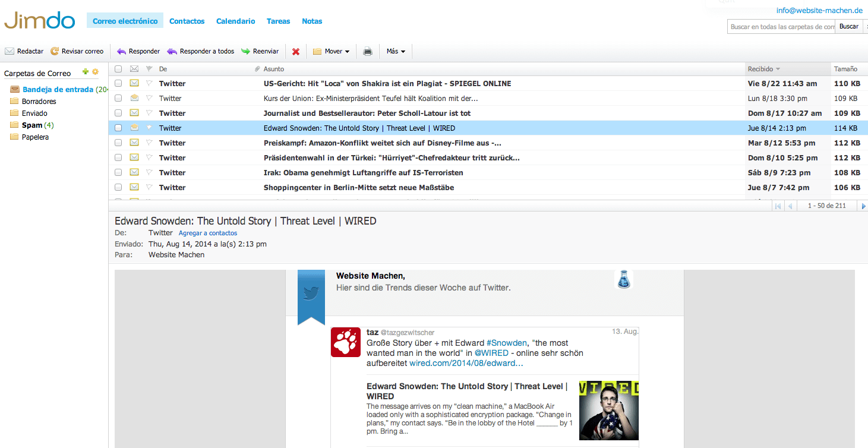Screen dimensions: 868x448
Task: Click unread envelope icon of the US-Gericht email
Action: 134,83
